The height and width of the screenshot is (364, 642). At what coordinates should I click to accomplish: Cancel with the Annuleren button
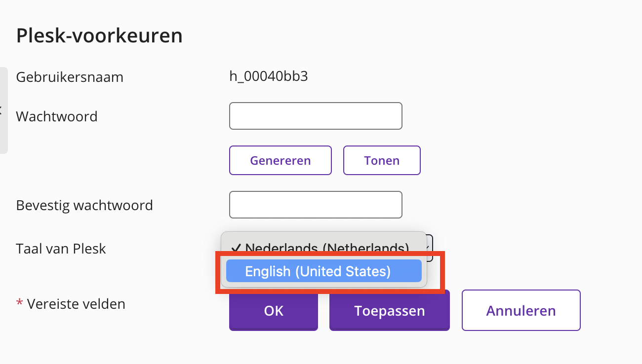tap(521, 310)
